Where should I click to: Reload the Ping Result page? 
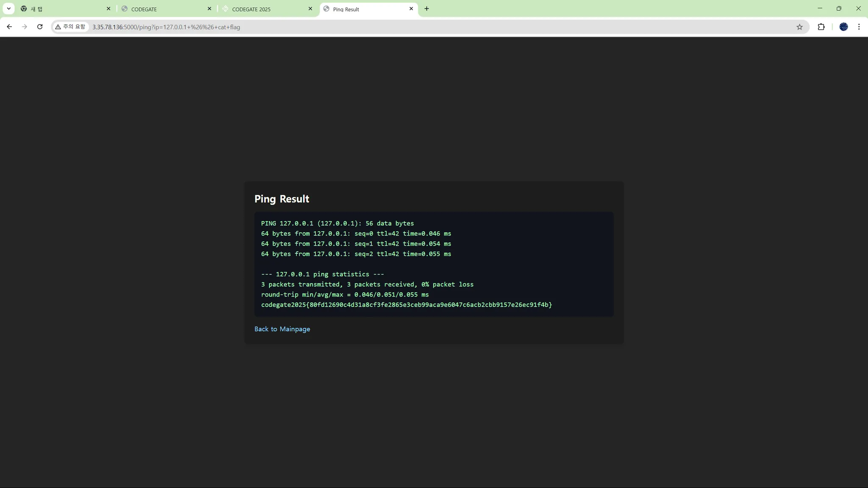(40, 27)
